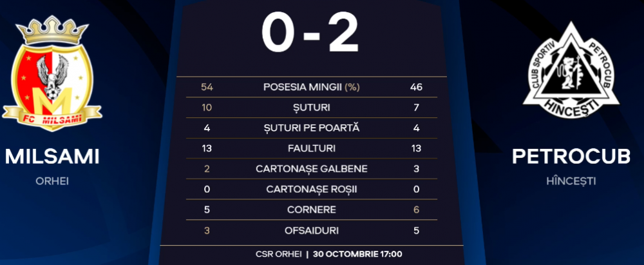Select the CARTONAȘE ROȘII row label
Viewport: 644px width, 265px height.
pyautogui.click(x=311, y=190)
